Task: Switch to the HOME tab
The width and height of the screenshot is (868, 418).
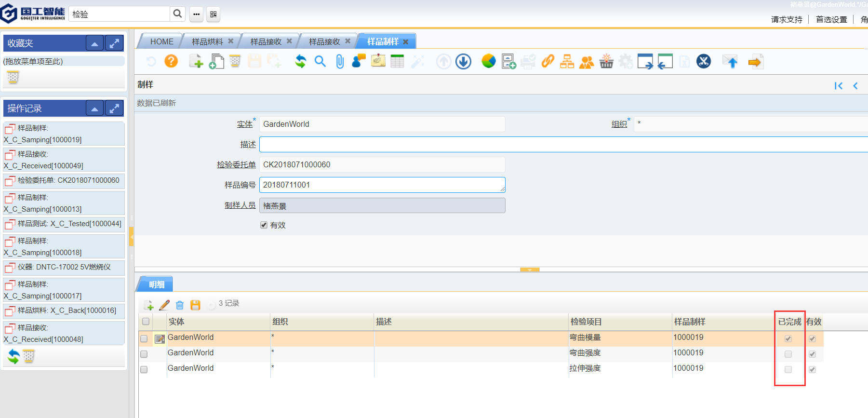Action: tap(161, 42)
